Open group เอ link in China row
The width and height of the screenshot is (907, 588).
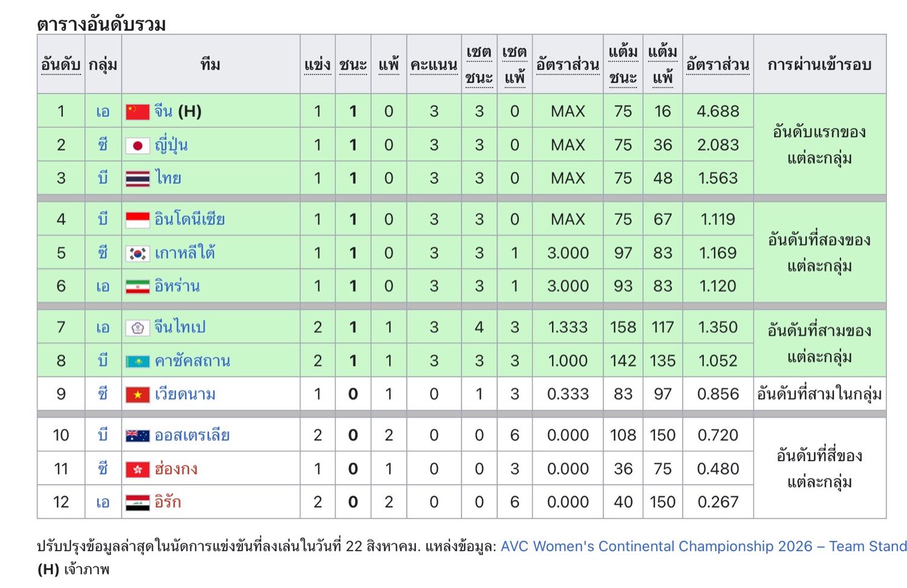(x=103, y=112)
